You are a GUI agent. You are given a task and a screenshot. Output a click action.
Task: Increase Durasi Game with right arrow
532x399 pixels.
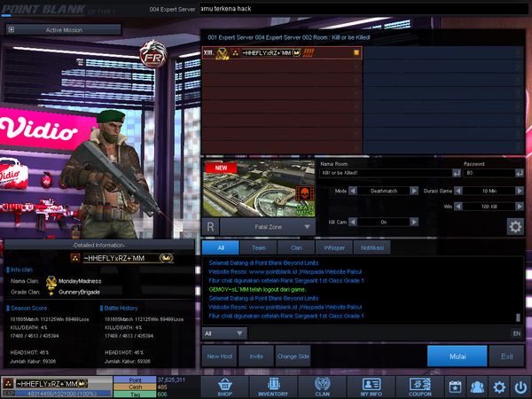point(520,191)
